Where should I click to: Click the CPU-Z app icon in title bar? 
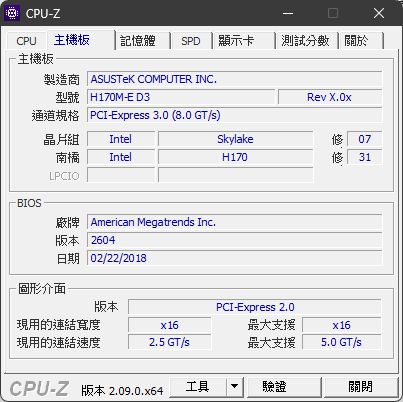[12, 13]
